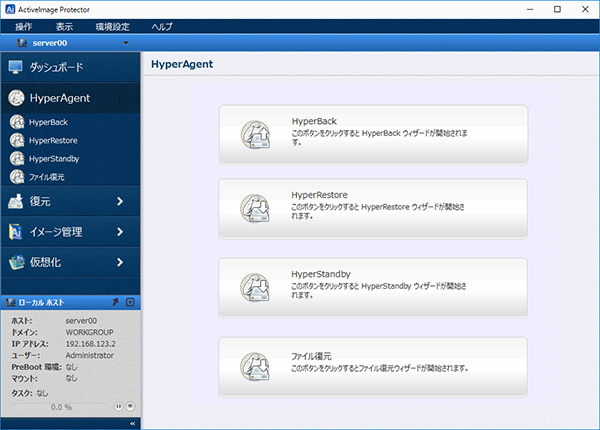Click the ファイル復元 icon in the sidebar
Screen dimensions: 600x430
[x=17, y=176]
